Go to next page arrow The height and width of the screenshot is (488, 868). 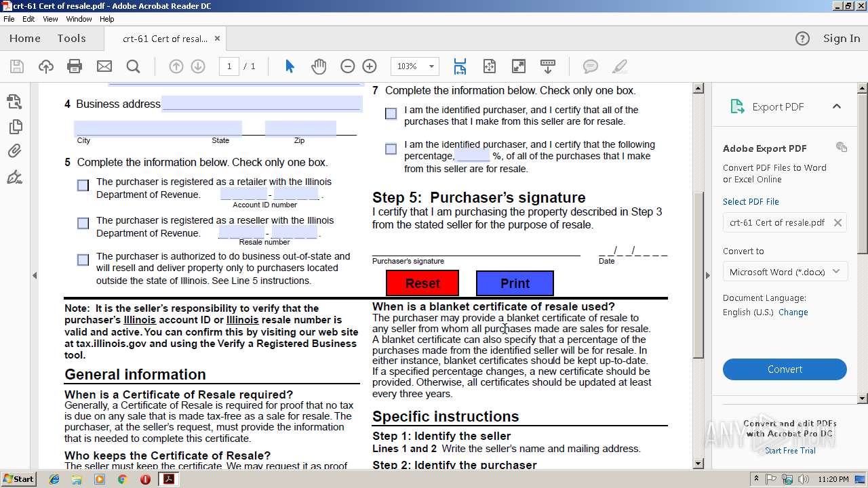198,66
